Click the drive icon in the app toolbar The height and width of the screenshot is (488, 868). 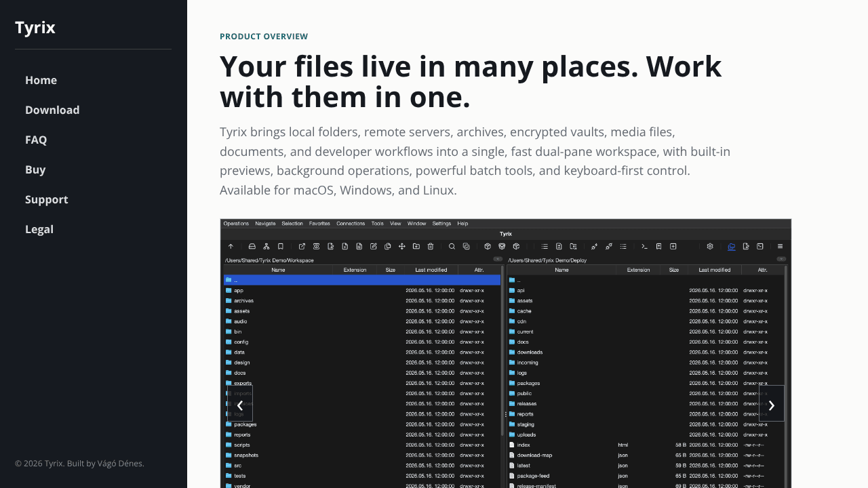coord(252,247)
